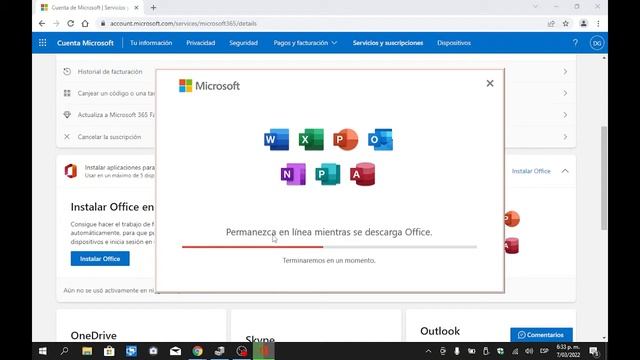The height and width of the screenshot is (360, 640).
Task: Open the Chrome profile icon
Action: 583,24
